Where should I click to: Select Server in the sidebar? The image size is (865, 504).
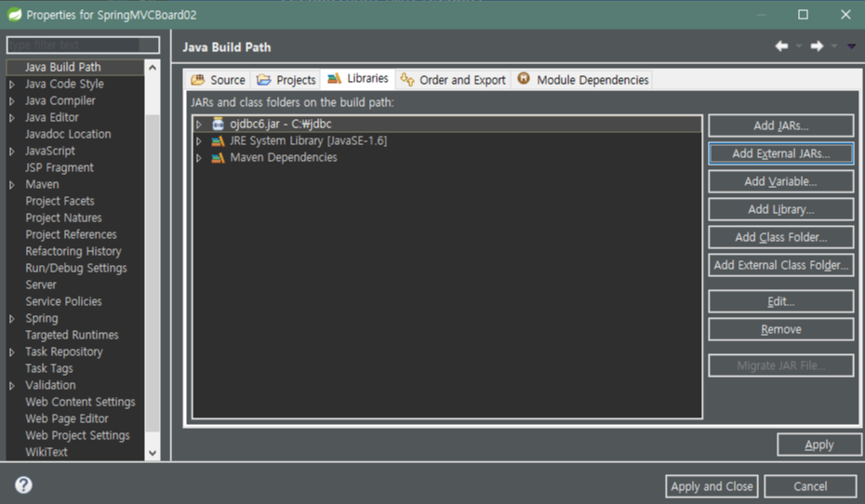click(x=41, y=285)
